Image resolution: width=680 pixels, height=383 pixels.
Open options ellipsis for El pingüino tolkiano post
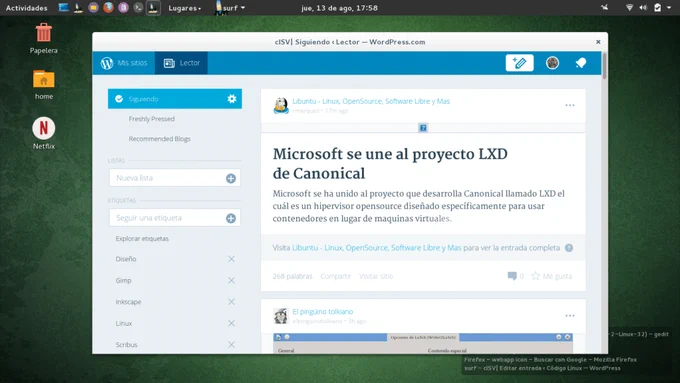570,316
